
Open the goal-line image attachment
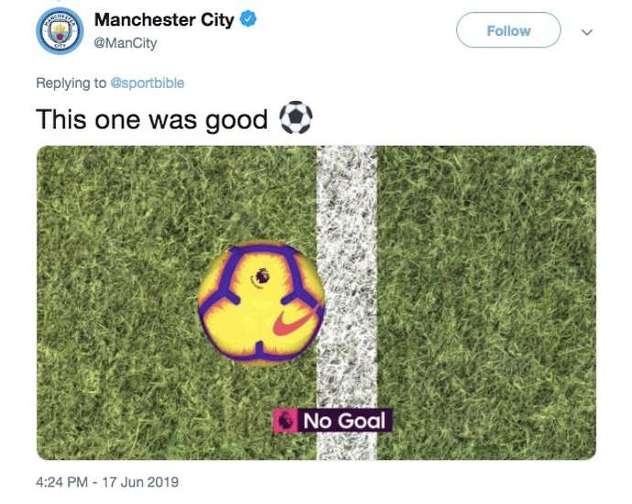pos(316,302)
